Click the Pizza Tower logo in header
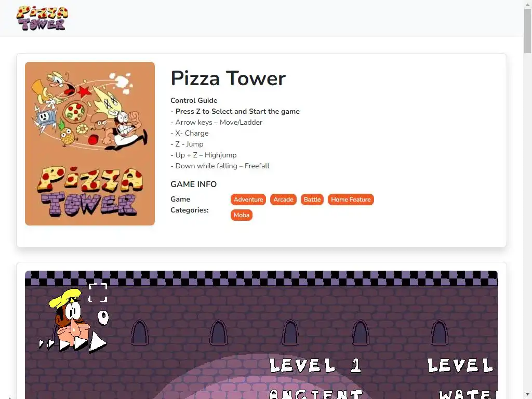Image resolution: width=532 pixels, height=399 pixels. tap(42, 18)
